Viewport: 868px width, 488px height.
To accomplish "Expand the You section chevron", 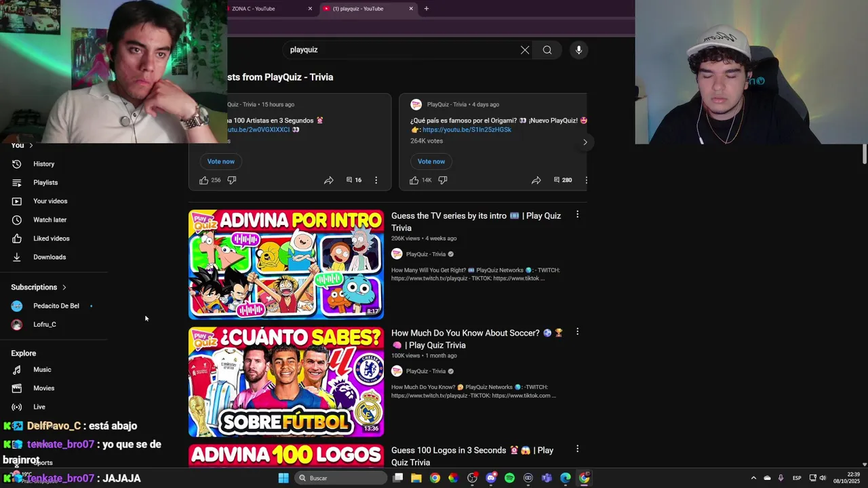I will click(31, 146).
